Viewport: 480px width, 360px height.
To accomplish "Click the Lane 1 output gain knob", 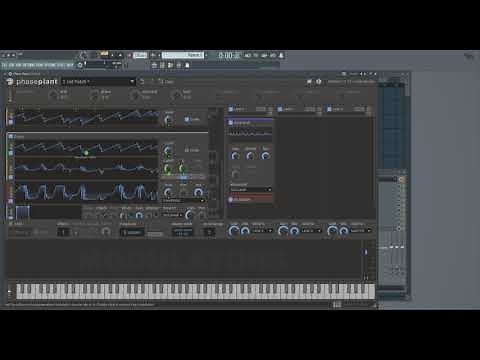I will pos(234,231).
